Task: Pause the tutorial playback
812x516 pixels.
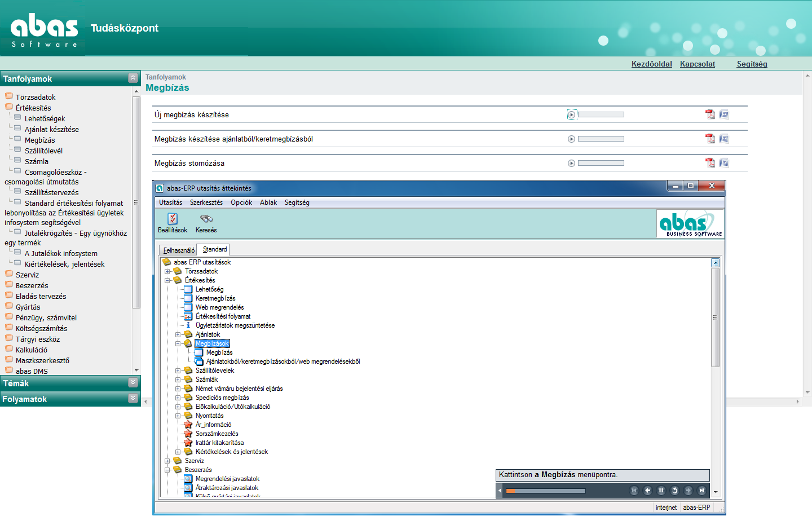Action: [x=661, y=491]
